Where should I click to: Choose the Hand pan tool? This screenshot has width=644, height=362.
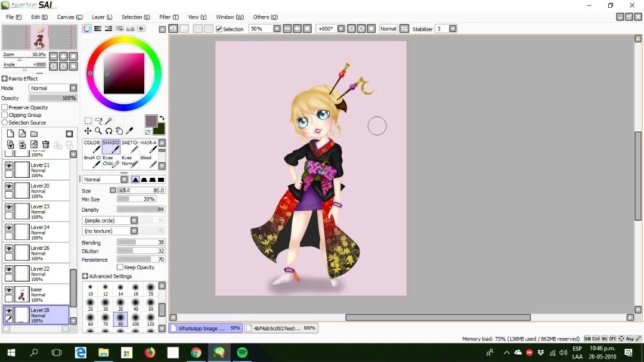119,131
